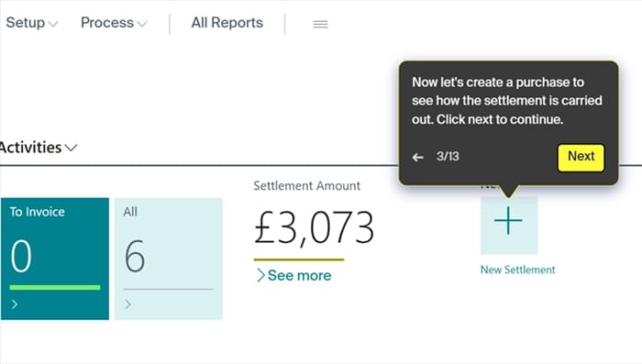The height and width of the screenshot is (364, 642).
Task: Collapse the Activities section chevron
Action: [x=72, y=148]
